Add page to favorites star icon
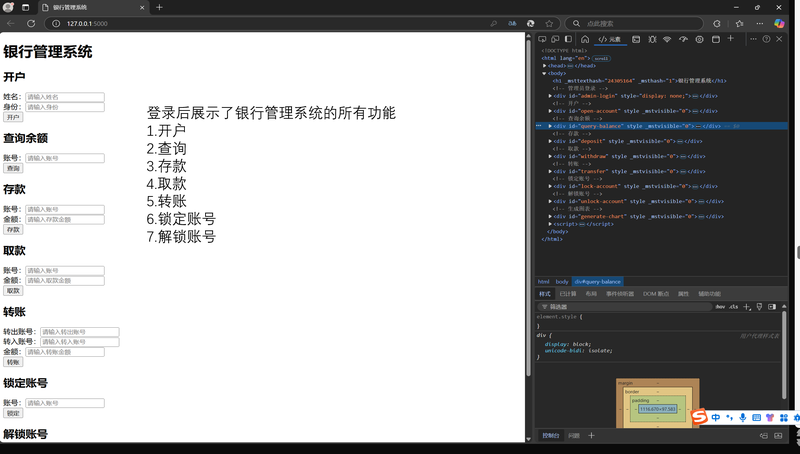The width and height of the screenshot is (800, 454). tap(549, 23)
